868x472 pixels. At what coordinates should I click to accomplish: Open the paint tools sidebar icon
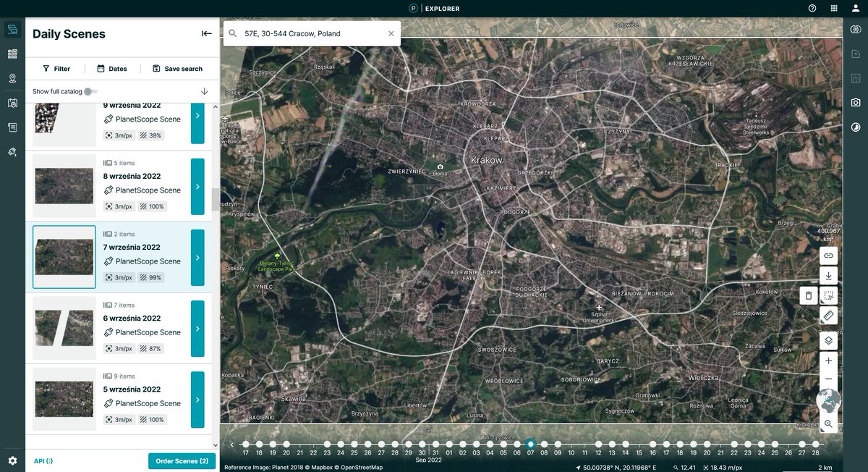pos(12,152)
